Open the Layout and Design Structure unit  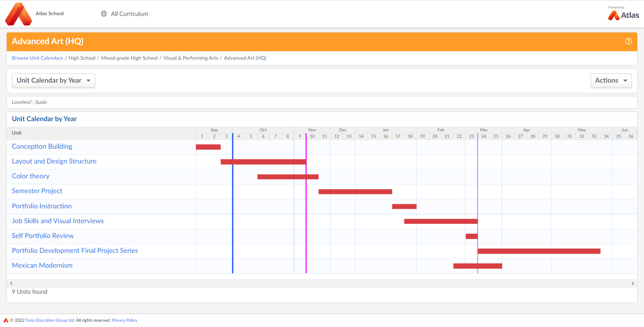point(54,161)
